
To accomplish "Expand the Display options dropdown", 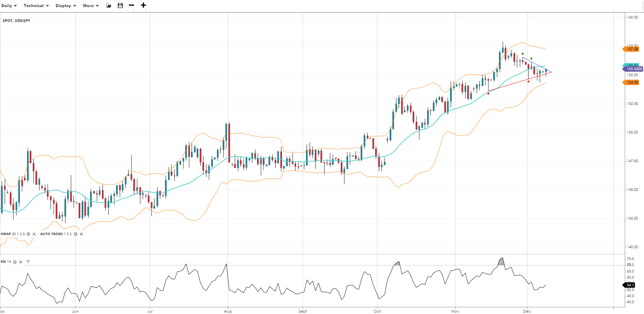I will coord(66,6).
